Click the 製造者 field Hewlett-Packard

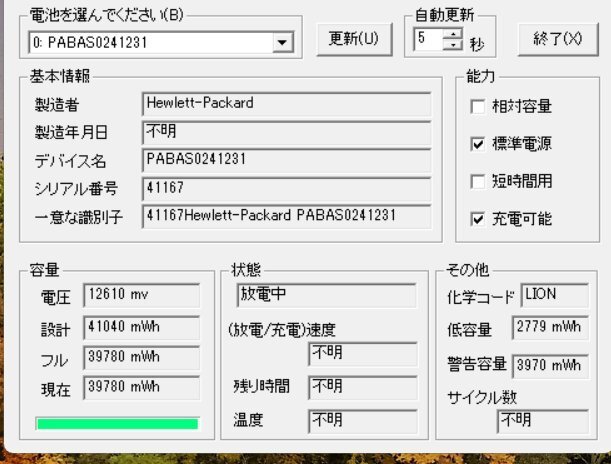287,104
